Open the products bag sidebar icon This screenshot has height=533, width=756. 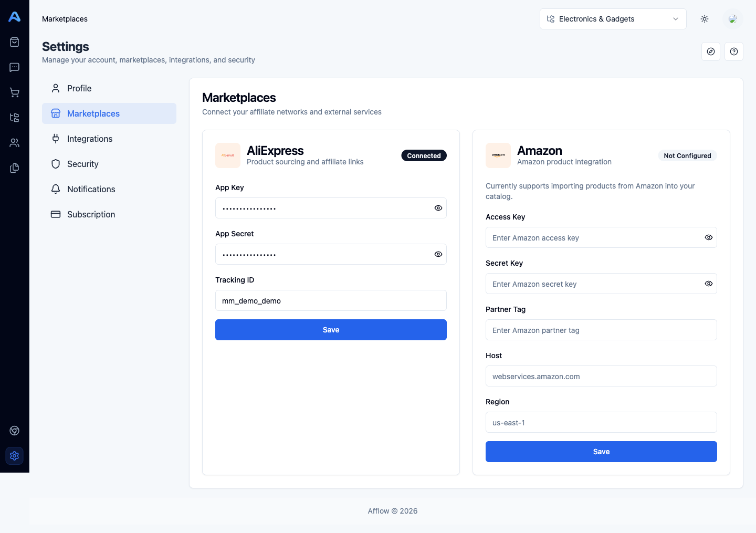click(15, 42)
